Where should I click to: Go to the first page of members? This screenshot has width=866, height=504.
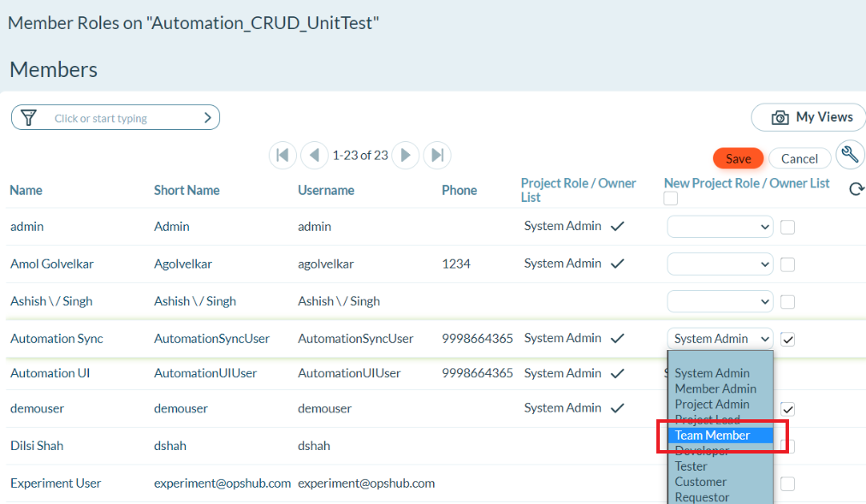(282, 155)
